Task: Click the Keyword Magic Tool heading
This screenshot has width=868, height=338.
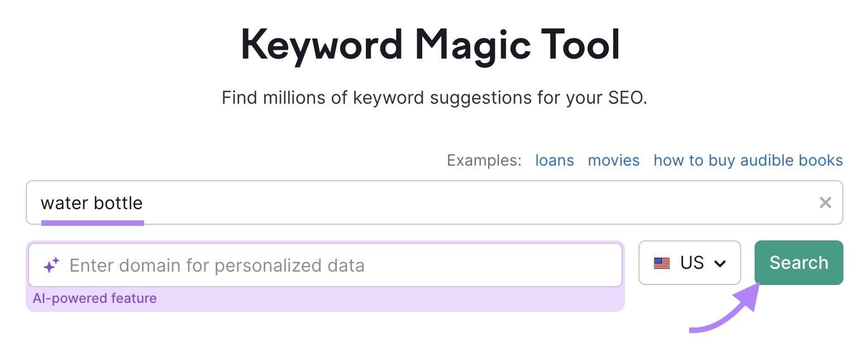Action: pyautogui.click(x=433, y=45)
